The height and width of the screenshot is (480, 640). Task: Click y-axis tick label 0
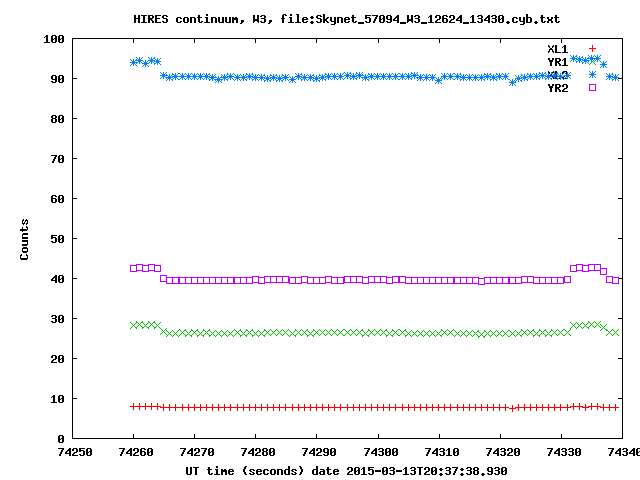tap(61, 439)
